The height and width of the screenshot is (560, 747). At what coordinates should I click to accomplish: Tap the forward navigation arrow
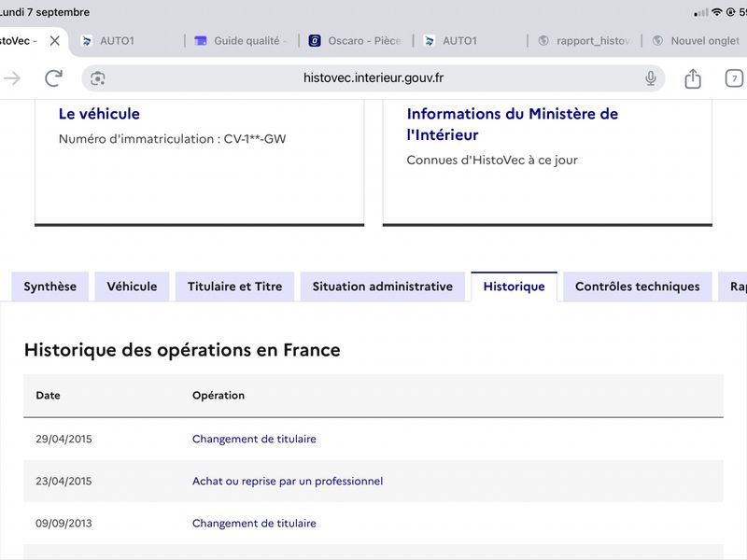12,78
